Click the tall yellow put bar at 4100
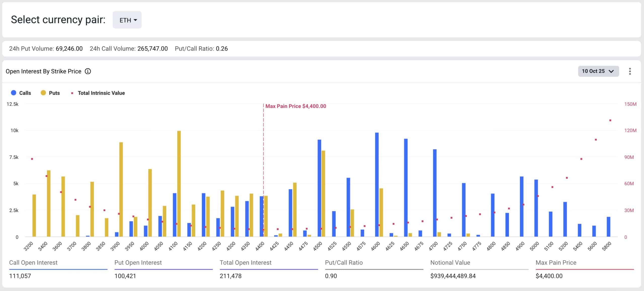The height and width of the screenshot is (291, 644). coord(179,184)
